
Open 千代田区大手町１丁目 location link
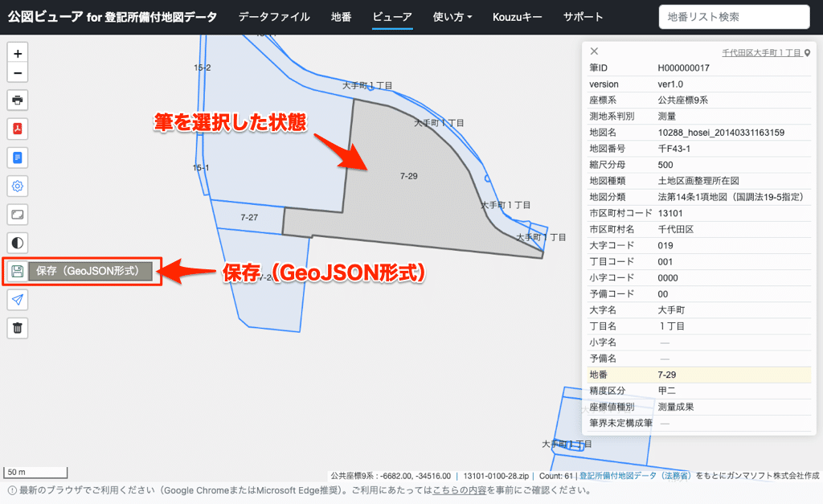(x=762, y=52)
